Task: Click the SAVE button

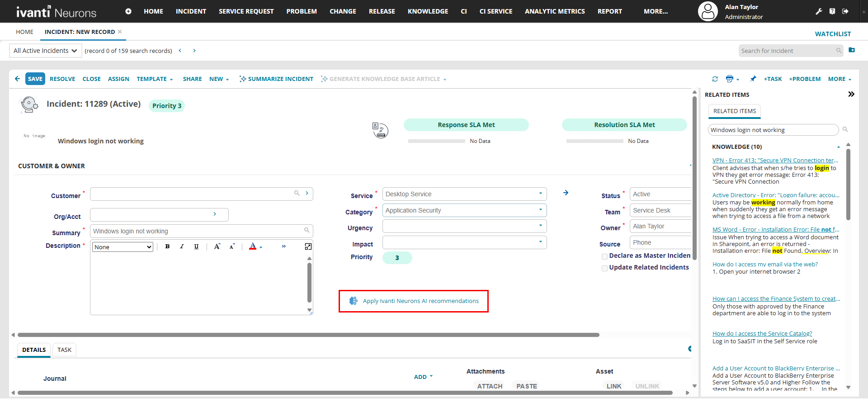Action: (35, 79)
